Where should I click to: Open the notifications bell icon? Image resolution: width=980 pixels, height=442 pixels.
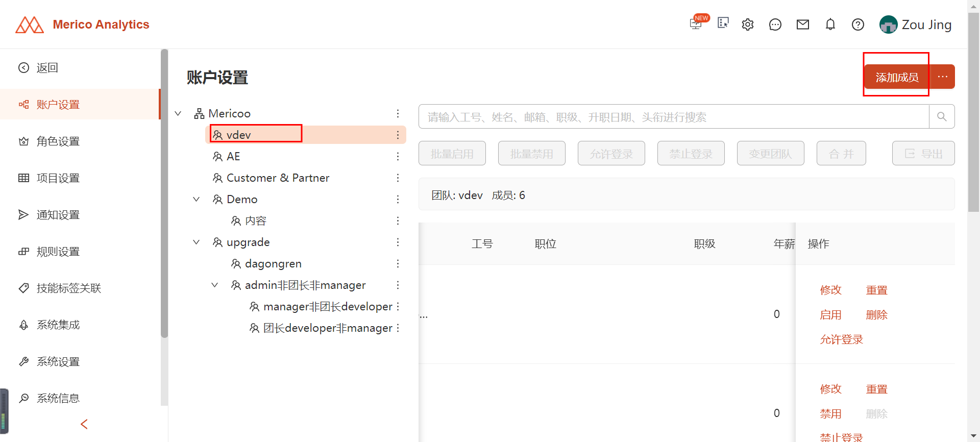(830, 24)
